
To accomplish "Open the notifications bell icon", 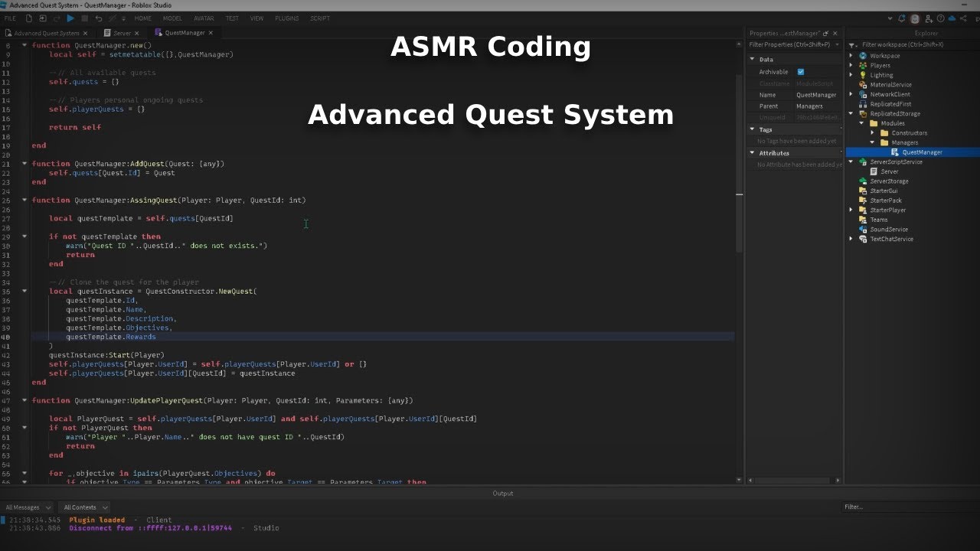I will click(x=902, y=18).
